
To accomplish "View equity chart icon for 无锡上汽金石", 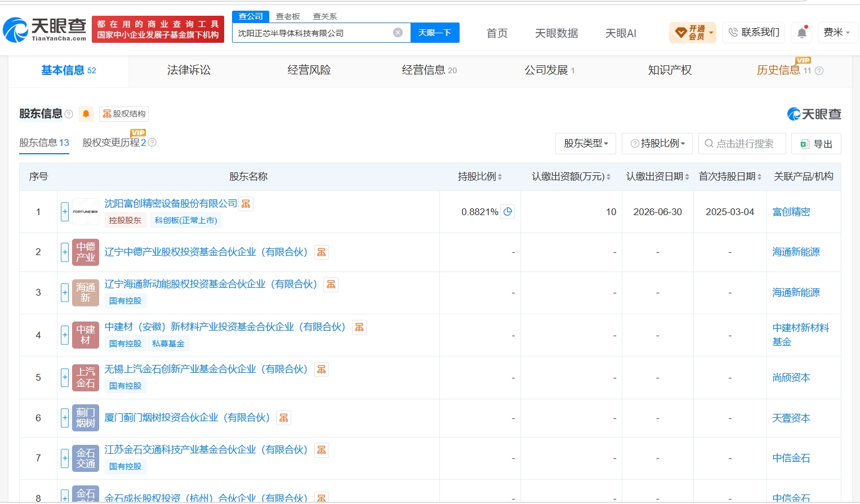I will 322,369.
